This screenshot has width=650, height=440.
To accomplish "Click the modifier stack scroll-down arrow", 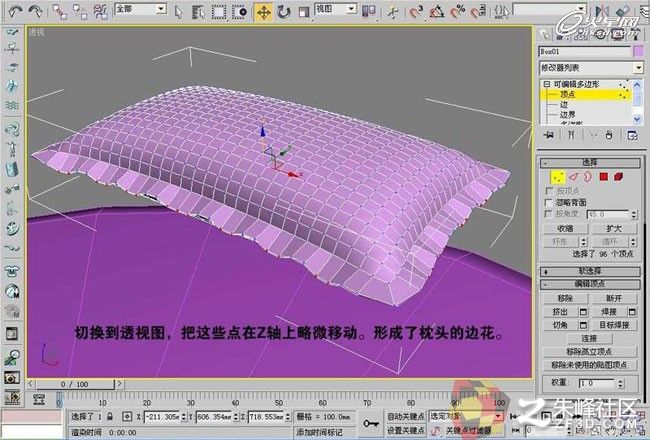I will [638, 119].
